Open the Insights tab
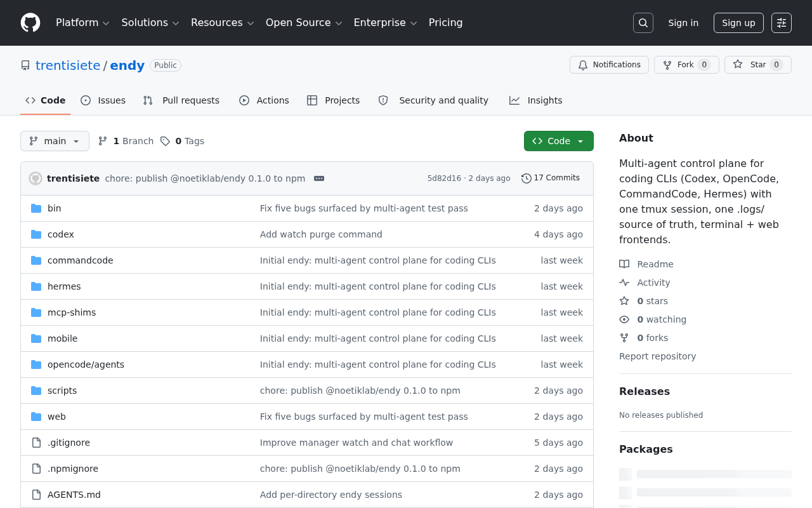The height and width of the screenshot is (508, 812). point(535,100)
